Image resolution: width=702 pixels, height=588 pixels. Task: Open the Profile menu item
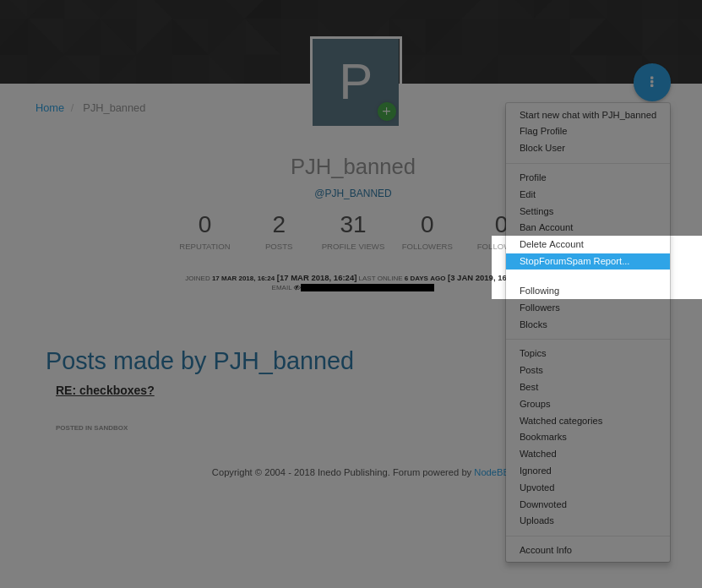coord(588,177)
